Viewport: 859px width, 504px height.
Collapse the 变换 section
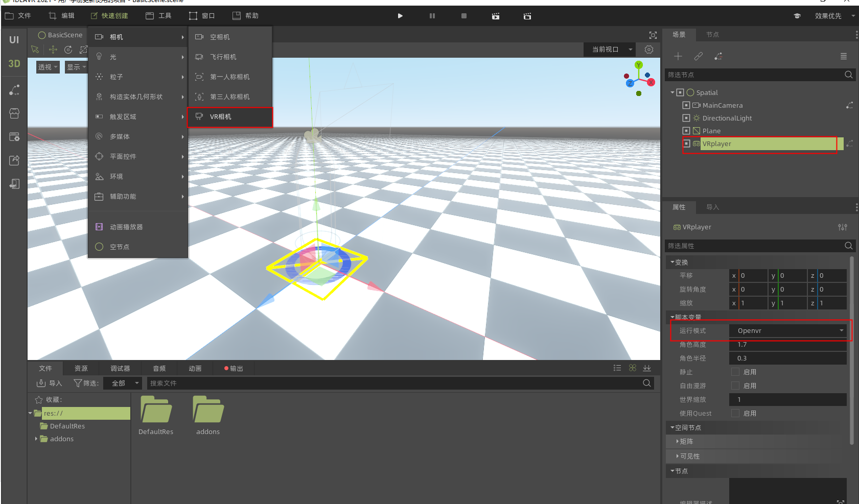[672, 262]
